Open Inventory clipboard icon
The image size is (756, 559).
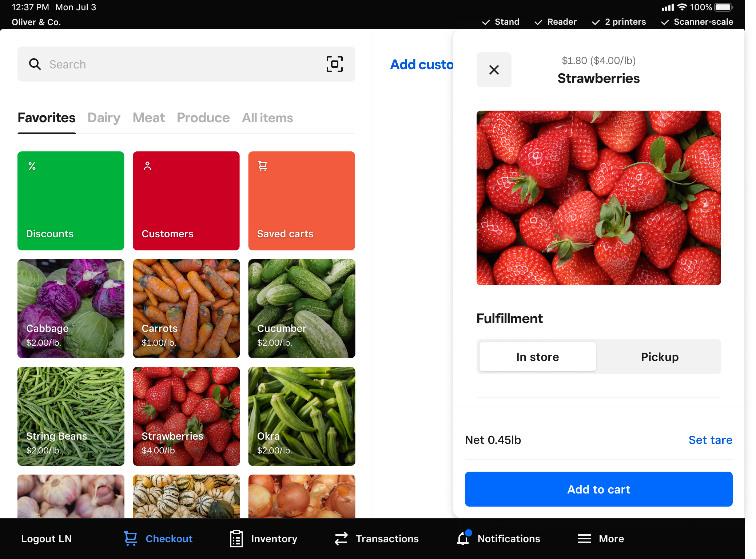(x=236, y=539)
